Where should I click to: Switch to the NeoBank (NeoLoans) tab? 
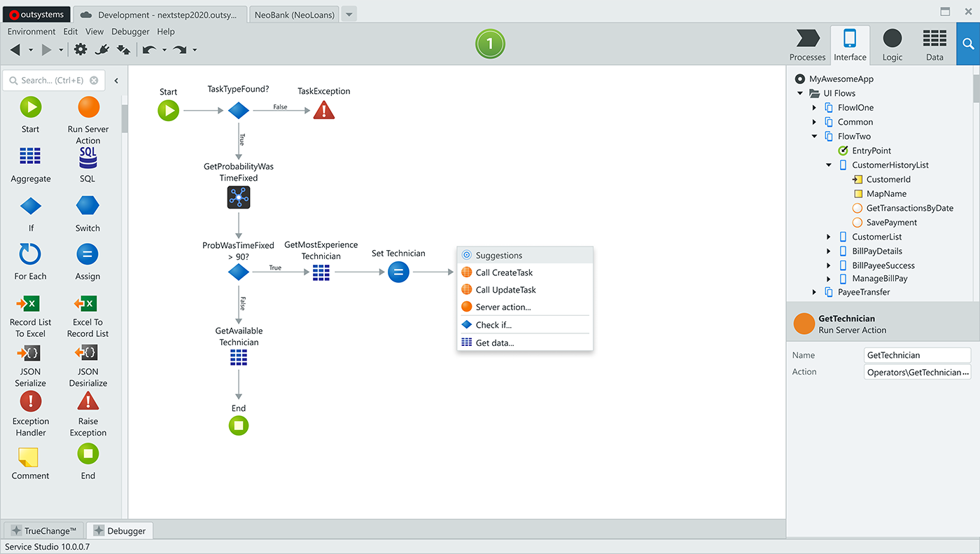293,13
